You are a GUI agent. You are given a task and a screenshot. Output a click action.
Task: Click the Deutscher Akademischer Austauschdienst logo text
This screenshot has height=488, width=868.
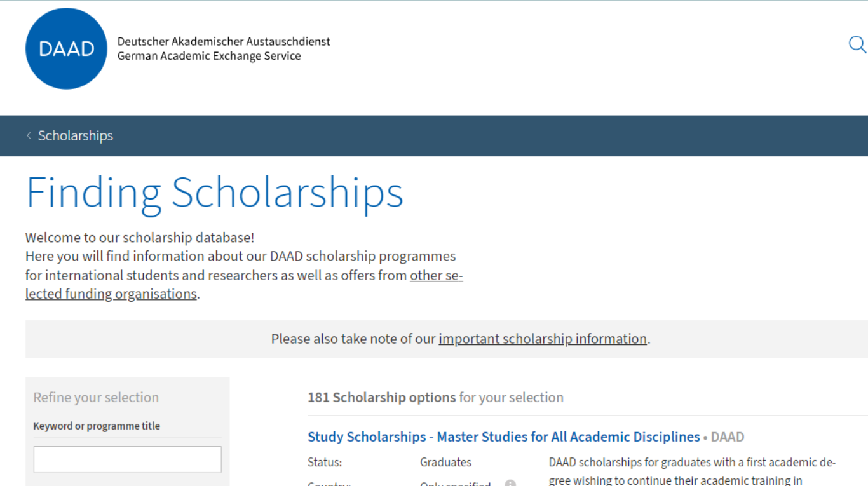click(x=224, y=41)
